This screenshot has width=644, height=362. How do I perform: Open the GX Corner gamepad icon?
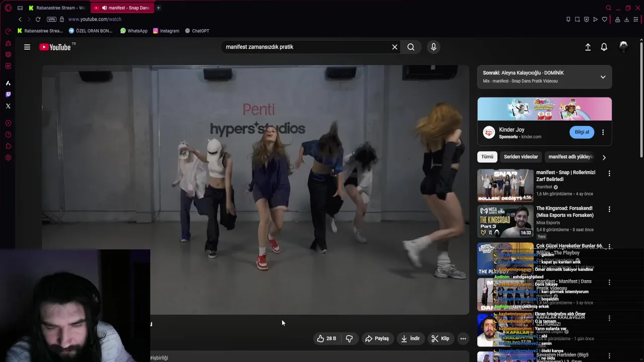(x=20, y=8)
